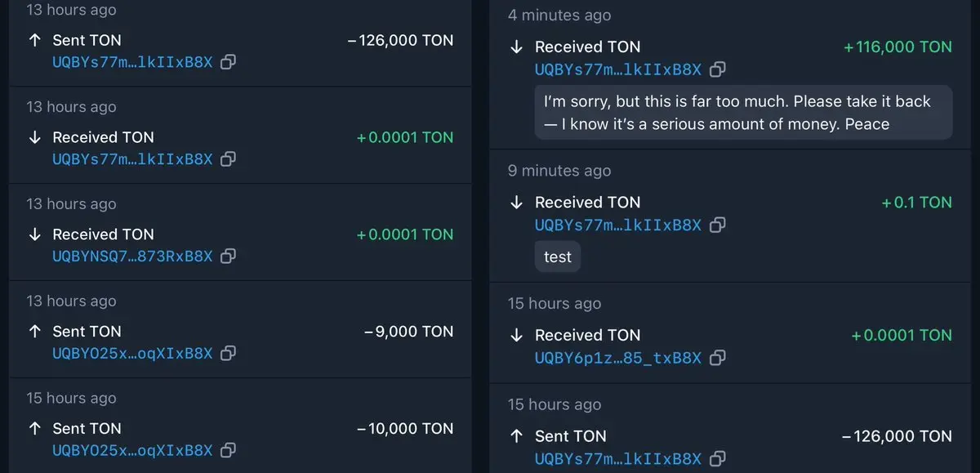Select the "I'm sorry, but this is far too much" message
980x473 pixels.
[743, 113]
